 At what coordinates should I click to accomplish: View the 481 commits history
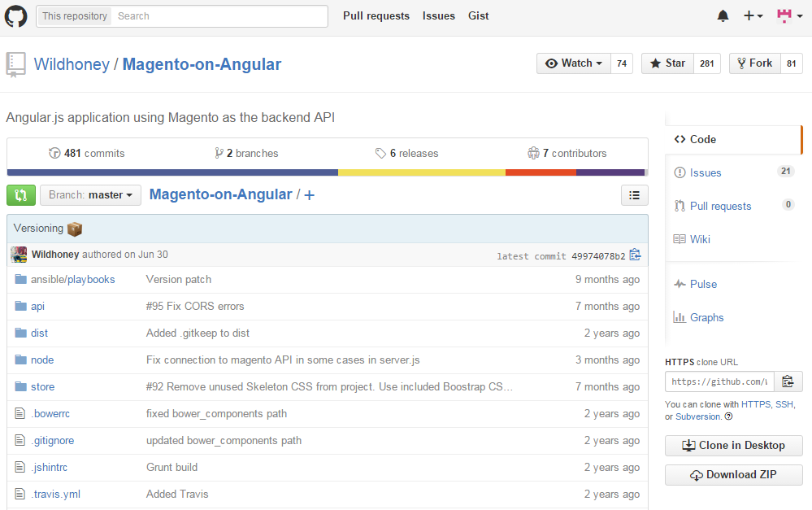coord(86,154)
